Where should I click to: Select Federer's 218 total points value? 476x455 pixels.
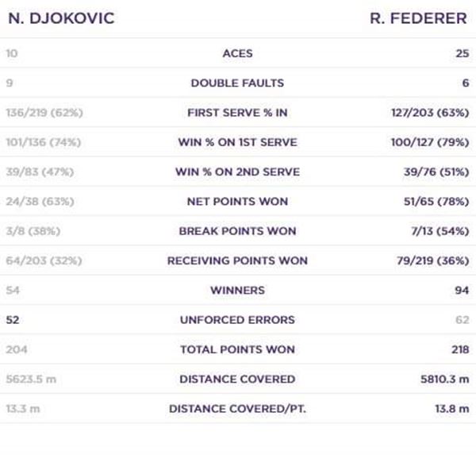click(459, 349)
